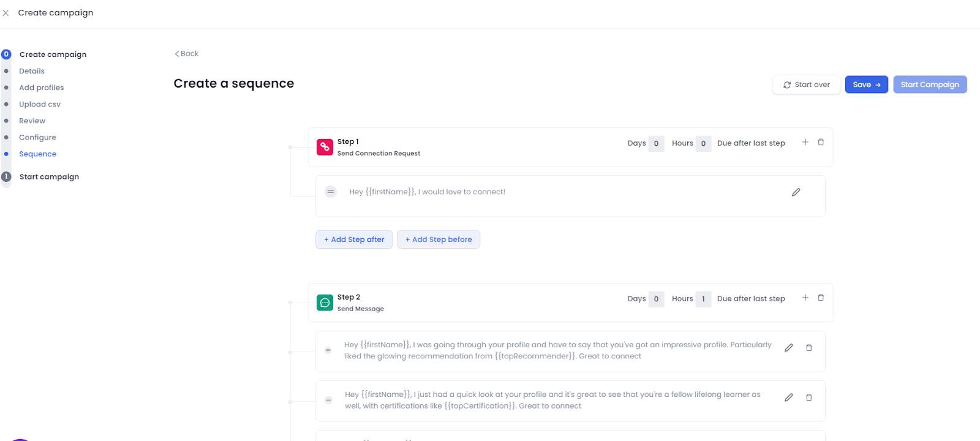Select Create campaign heading in sidebar
Screen dimensions: 980x441
[53, 55]
